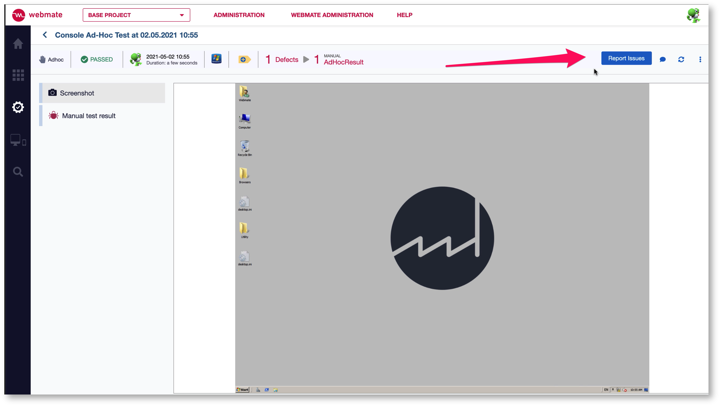Open the search magnifier in the sidebar
The image size is (720, 406).
[18, 172]
